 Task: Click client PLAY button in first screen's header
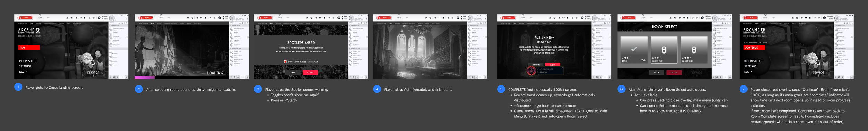tap(25, 18)
